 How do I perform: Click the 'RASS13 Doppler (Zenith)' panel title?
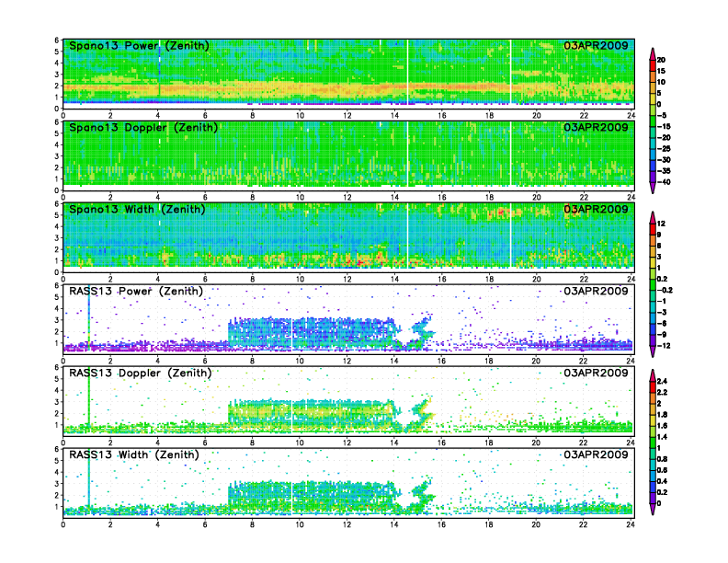141,373
